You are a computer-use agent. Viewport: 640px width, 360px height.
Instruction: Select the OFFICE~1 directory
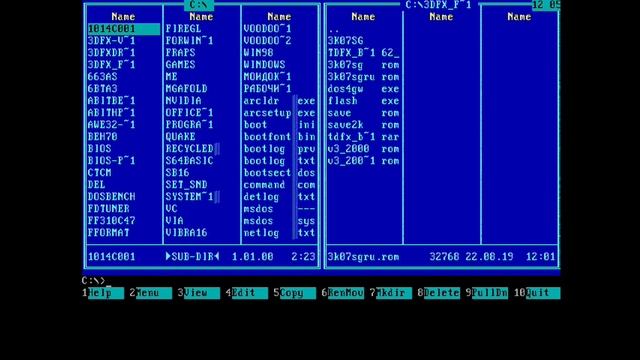[189, 113]
